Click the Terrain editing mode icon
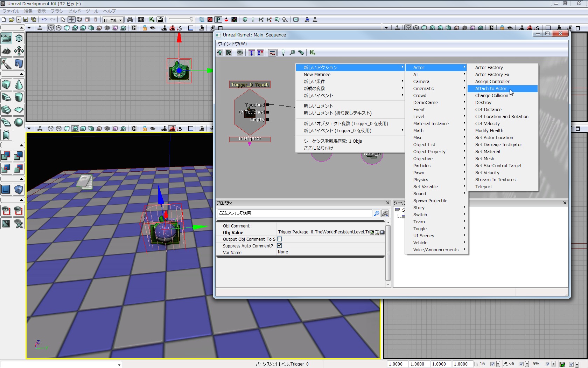 point(6,51)
